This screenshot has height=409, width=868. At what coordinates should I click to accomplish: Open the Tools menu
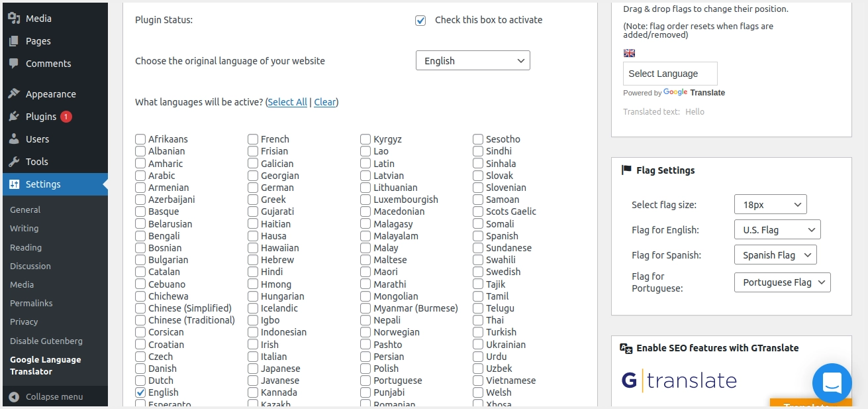point(37,162)
